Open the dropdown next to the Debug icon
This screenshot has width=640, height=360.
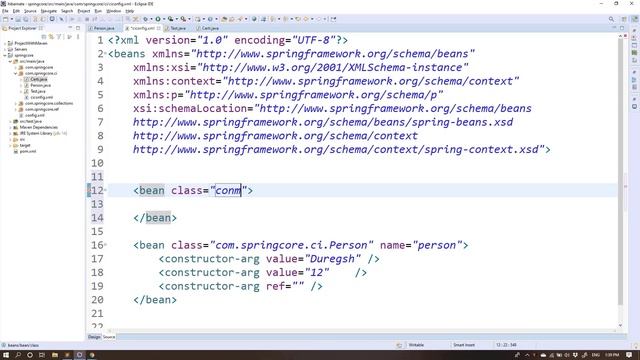(x=151, y=19)
